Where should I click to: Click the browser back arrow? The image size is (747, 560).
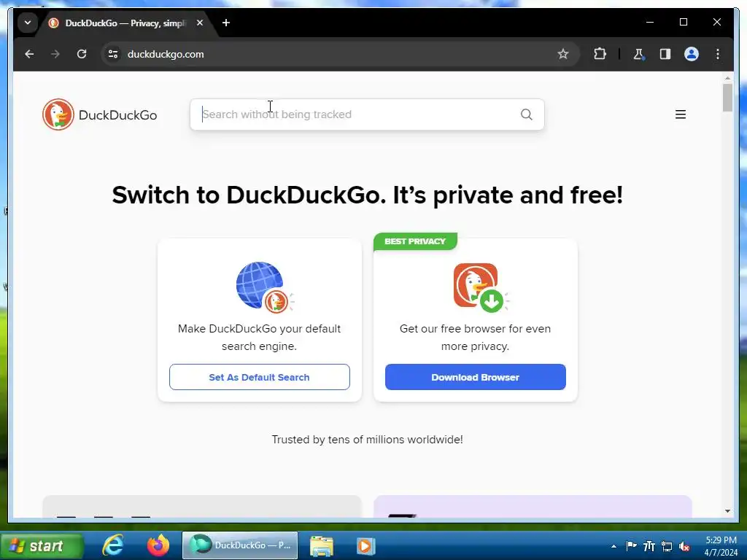pos(29,54)
